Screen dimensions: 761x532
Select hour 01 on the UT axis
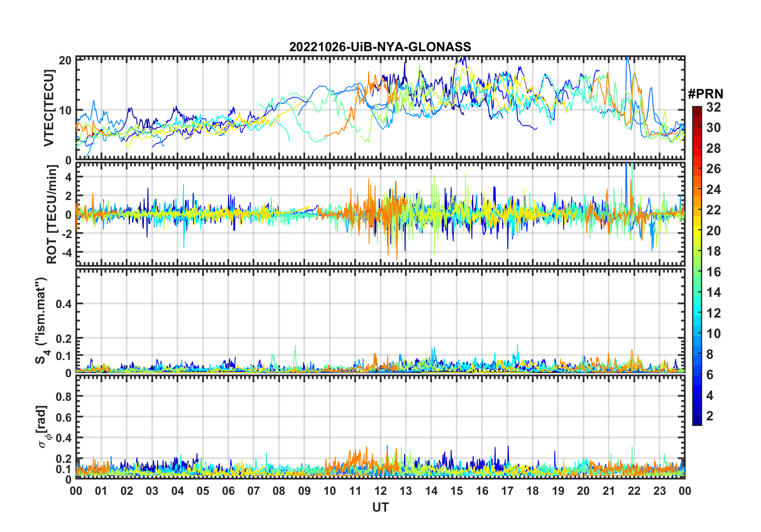point(101,491)
